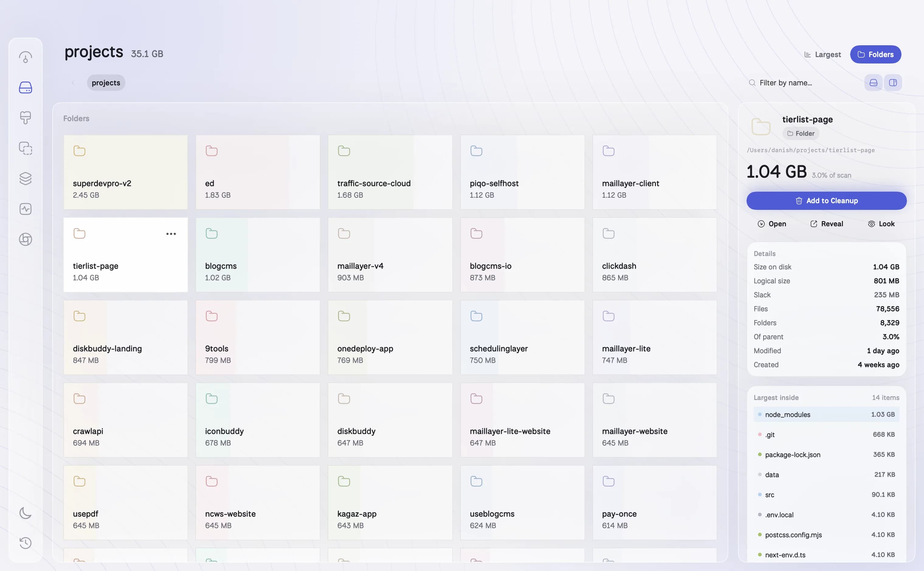Toggle the side panel visibility button
This screenshot has height=571, width=924.
[893, 83]
